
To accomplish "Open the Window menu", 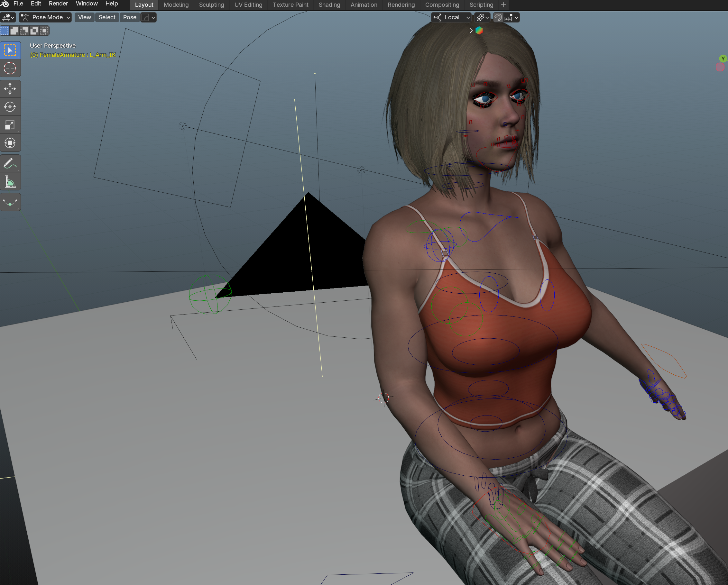I will tap(87, 4).
